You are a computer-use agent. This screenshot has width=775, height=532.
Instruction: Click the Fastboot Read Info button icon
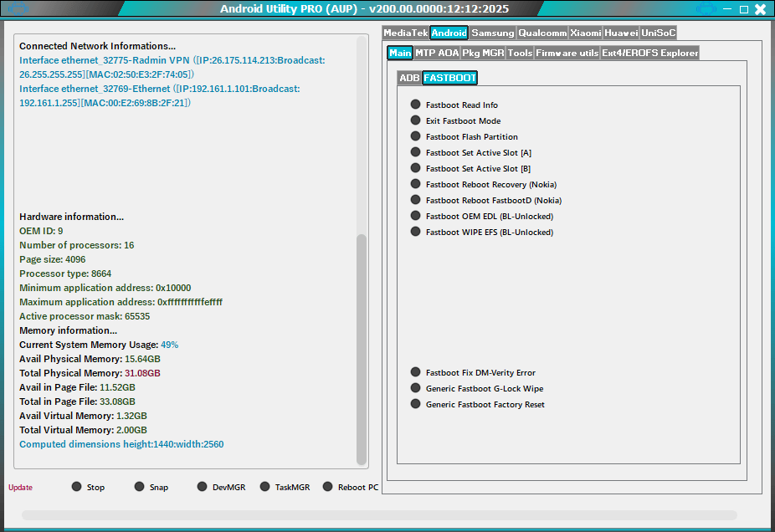(415, 105)
